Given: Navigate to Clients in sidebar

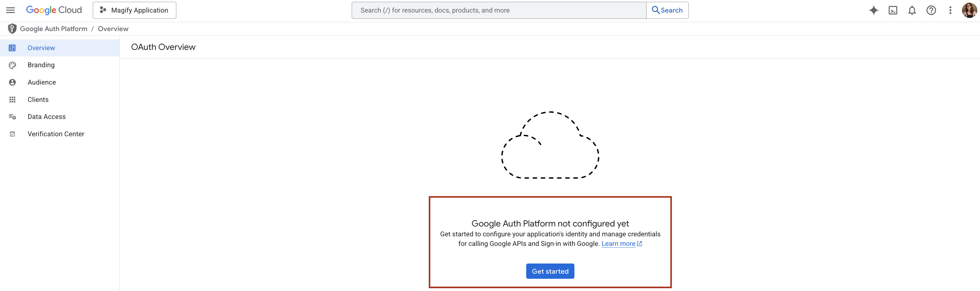Looking at the screenshot, I should pyautogui.click(x=38, y=99).
